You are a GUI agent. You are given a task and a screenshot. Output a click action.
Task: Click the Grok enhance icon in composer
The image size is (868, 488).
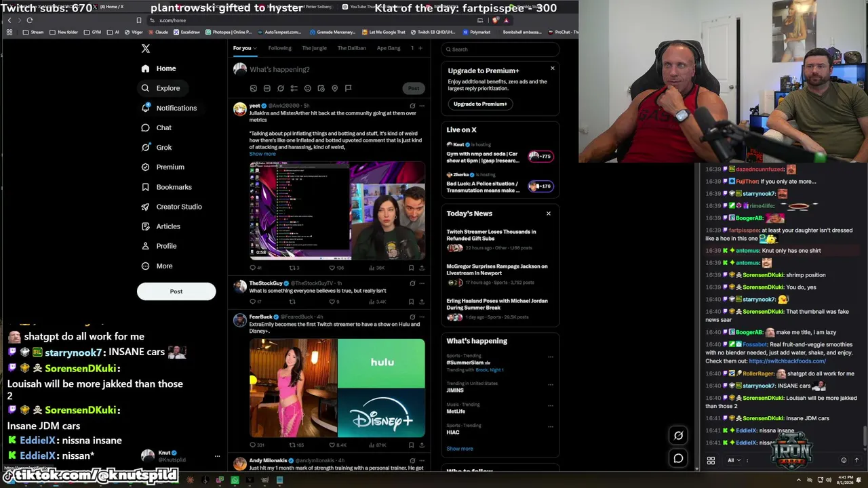point(281,88)
